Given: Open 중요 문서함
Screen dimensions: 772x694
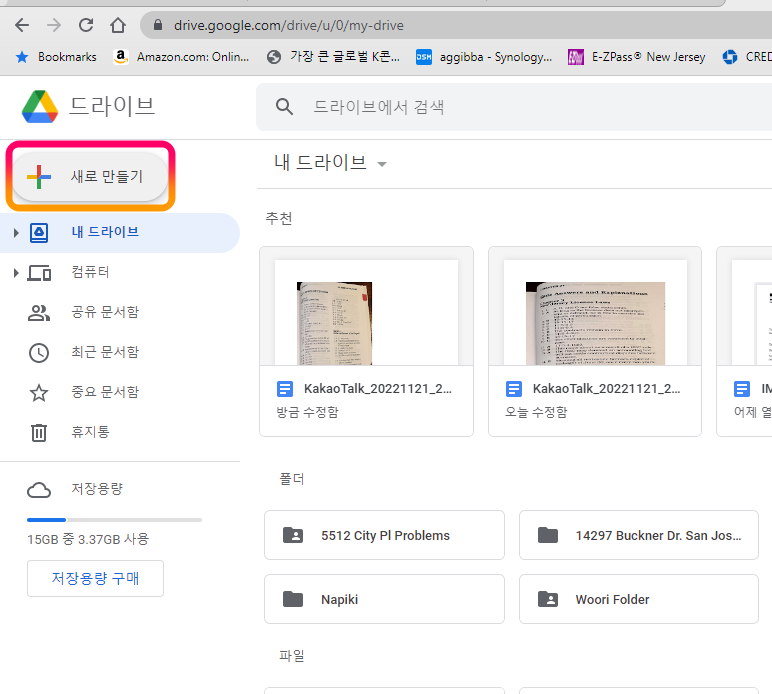Looking at the screenshot, I should (x=105, y=392).
